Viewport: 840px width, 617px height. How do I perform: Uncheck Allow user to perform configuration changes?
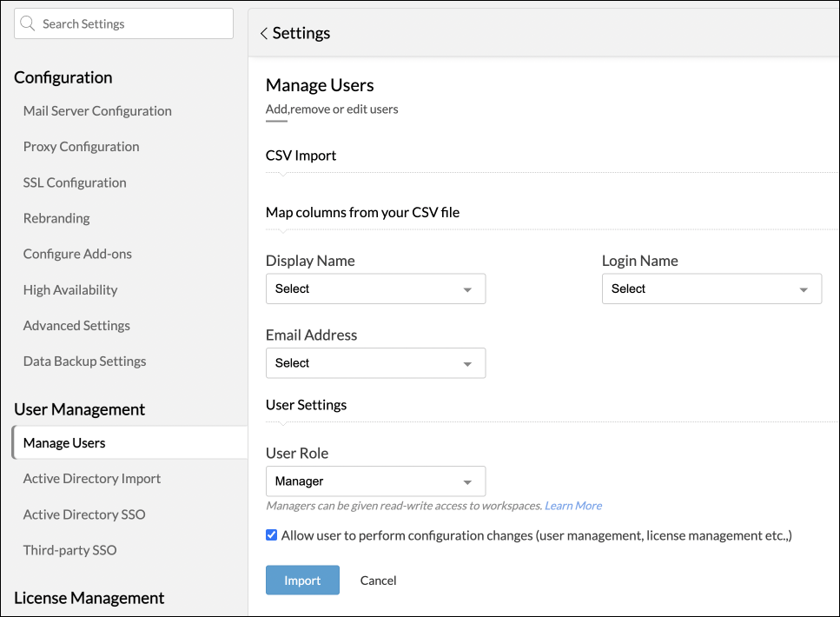point(272,535)
